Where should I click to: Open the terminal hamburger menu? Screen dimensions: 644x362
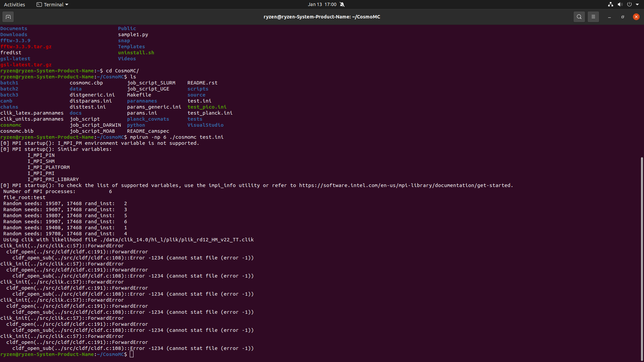click(x=593, y=17)
